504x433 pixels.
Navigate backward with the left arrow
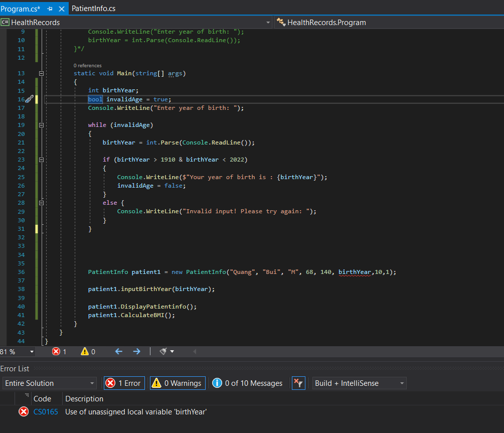(119, 352)
